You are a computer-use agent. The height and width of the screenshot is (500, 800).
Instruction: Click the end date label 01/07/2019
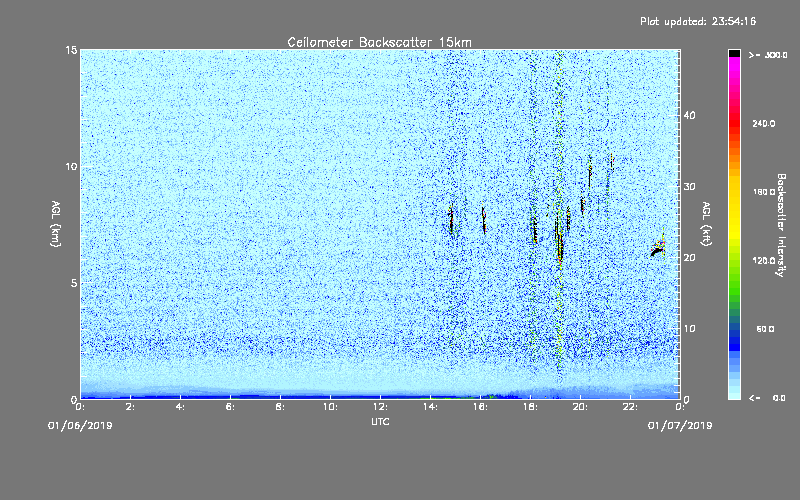pyautogui.click(x=680, y=426)
